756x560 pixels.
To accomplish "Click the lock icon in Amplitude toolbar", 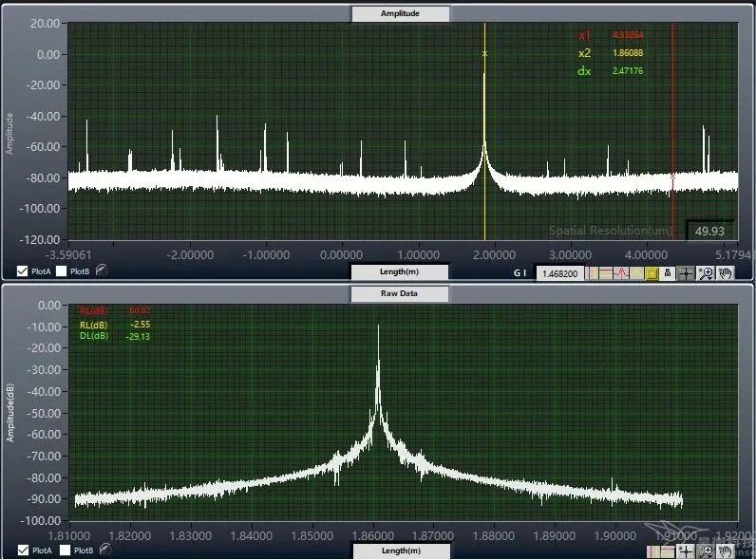I will tap(669, 273).
